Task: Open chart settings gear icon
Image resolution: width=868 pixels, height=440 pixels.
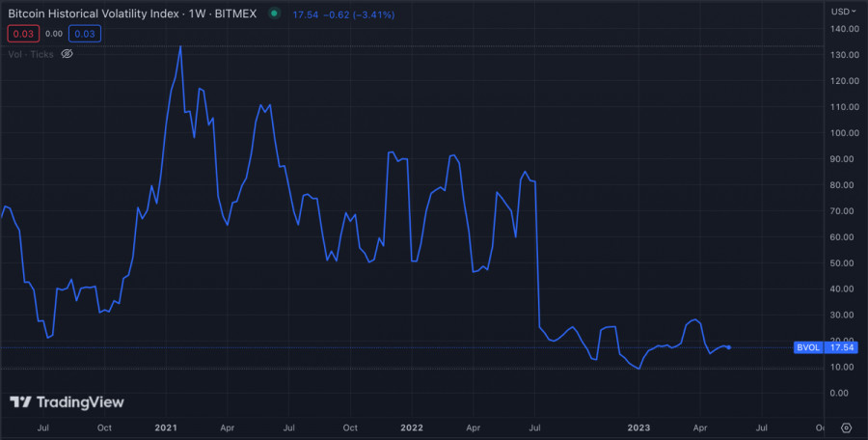Action: point(846,426)
